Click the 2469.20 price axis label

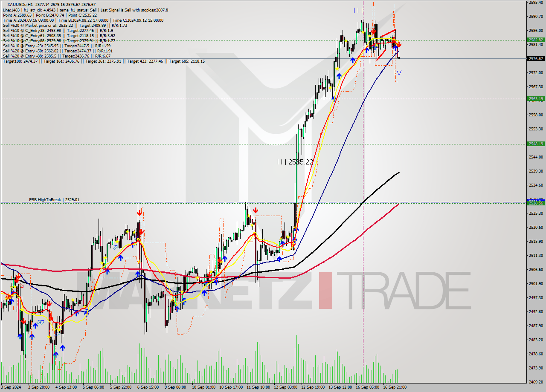coord(536,382)
